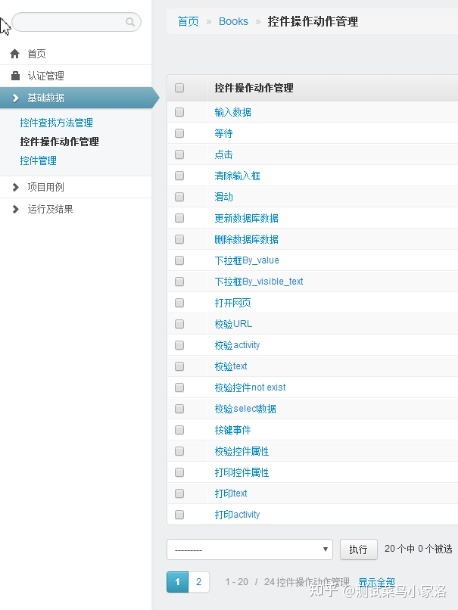The image size is (458, 610).
Task: Check the 滑动 row checkbox
Action: click(179, 197)
